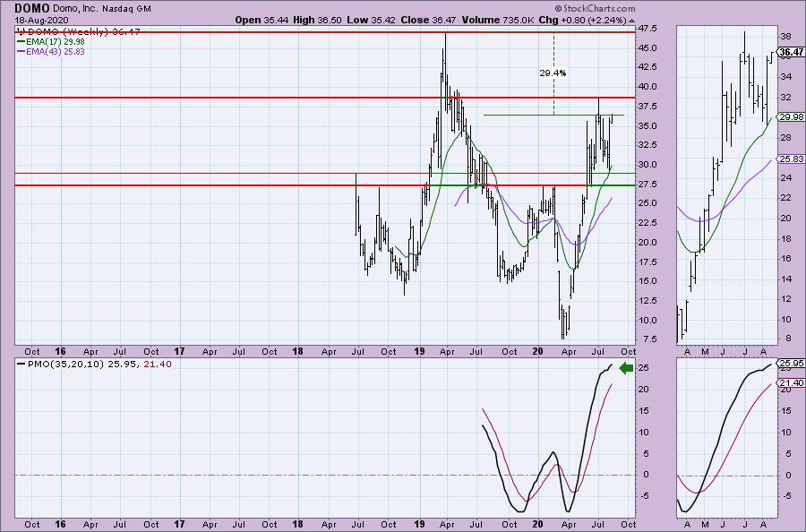Click the 'Volume 735.0K' header value
The image size is (806, 532).
tap(498, 20)
